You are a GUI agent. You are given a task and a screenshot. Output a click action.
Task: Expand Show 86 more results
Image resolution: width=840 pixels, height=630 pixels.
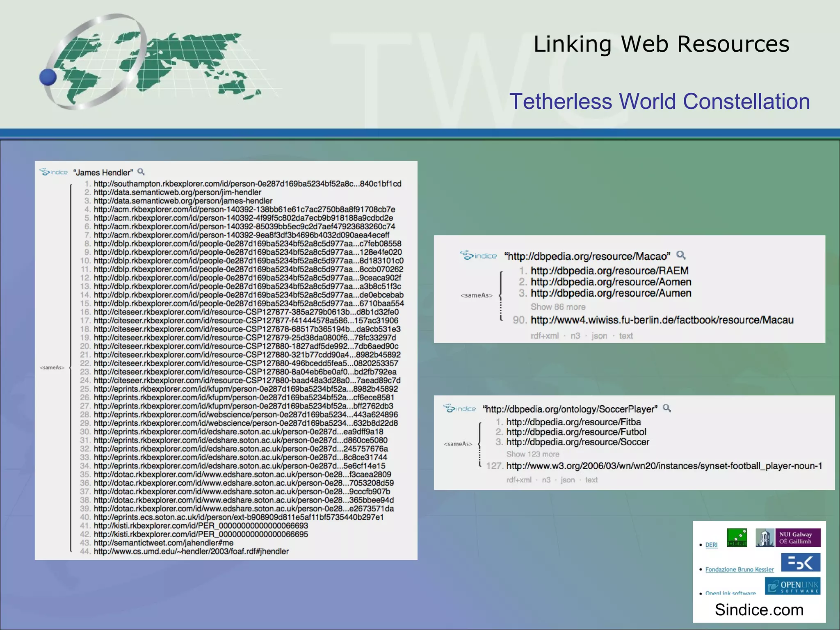click(558, 307)
